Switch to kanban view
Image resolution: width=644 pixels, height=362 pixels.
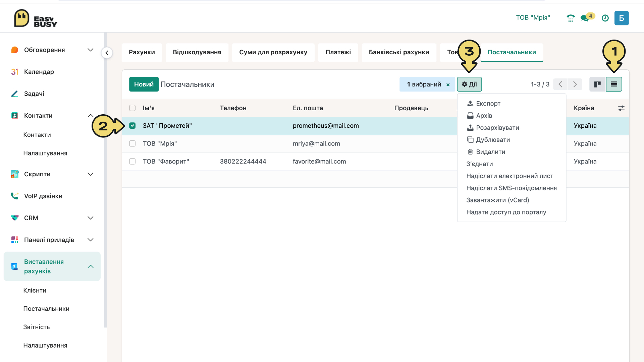(597, 84)
